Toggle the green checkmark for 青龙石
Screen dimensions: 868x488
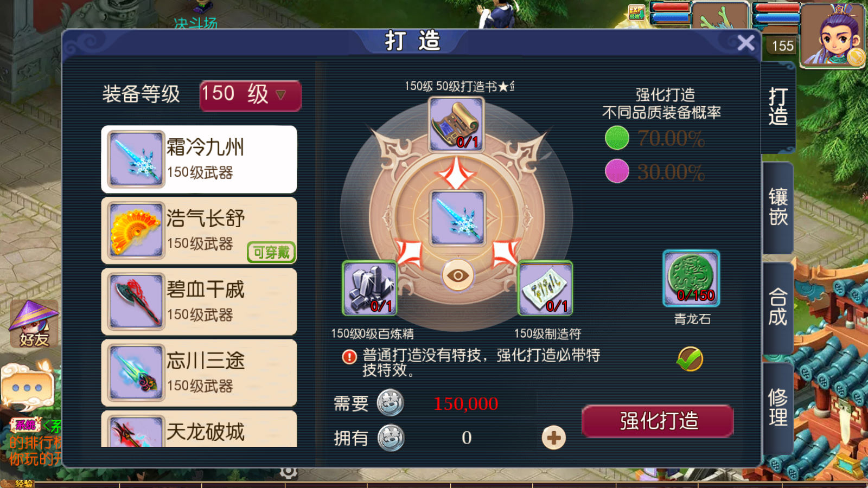(690, 358)
